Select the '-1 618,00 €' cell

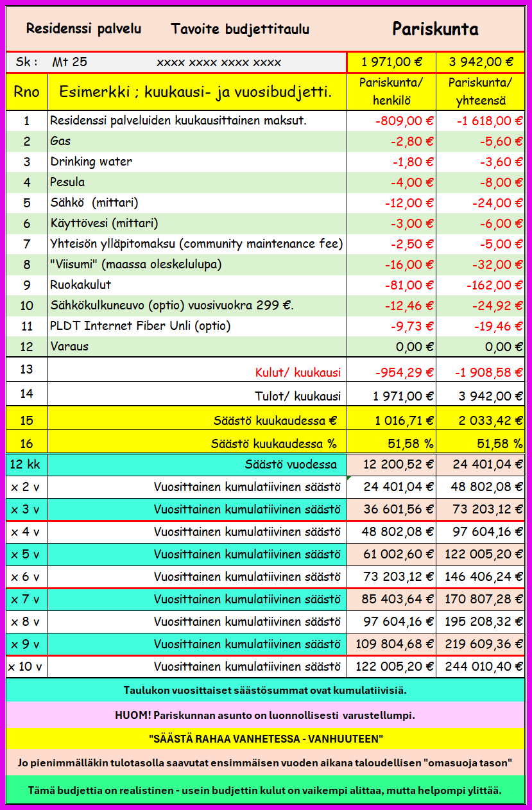pyautogui.click(x=481, y=121)
